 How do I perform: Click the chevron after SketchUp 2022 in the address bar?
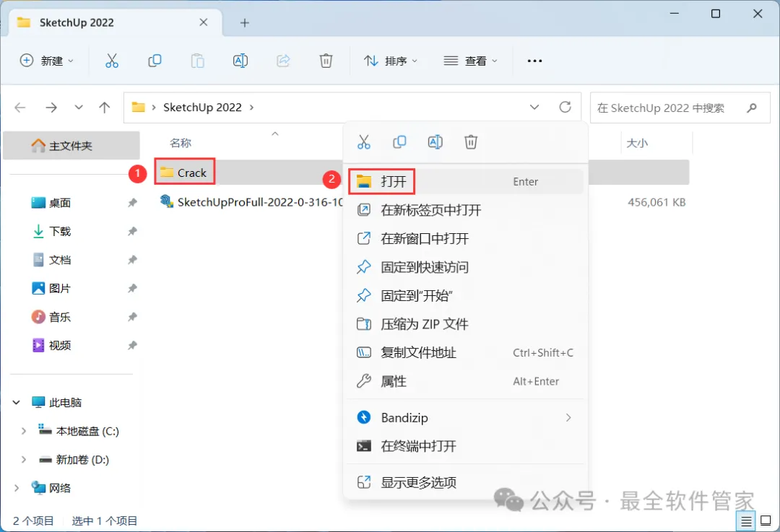click(251, 108)
